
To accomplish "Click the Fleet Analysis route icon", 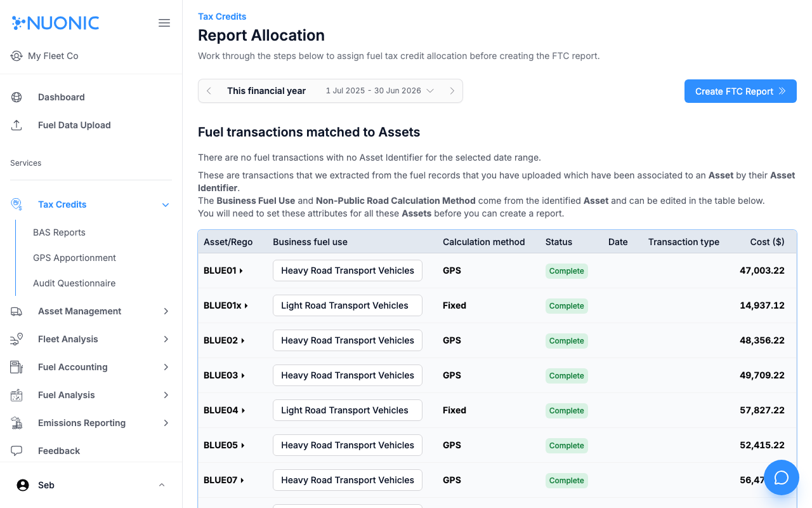I will click(x=16, y=339).
